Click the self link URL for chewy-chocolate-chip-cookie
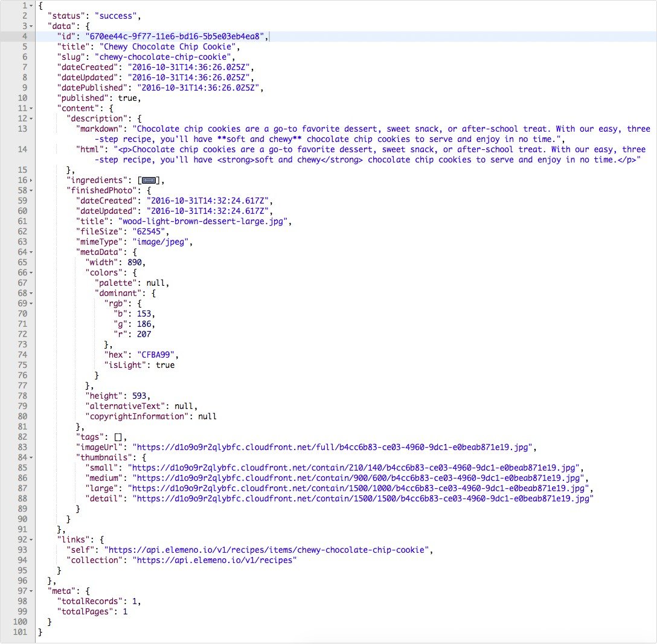Image resolution: width=657 pixels, height=644 pixels. click(x=268, y=550)
